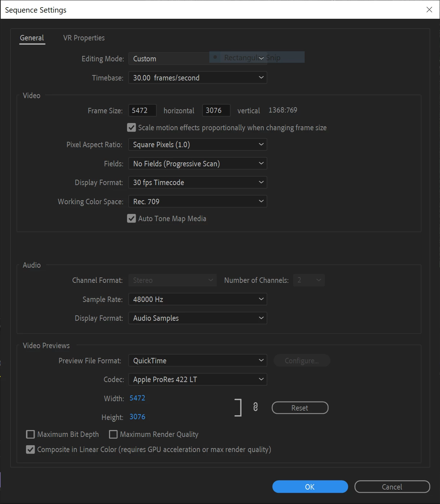This screenshot has height=504, width=440.
Task: Open the Working Color Space dropdown
Action: click(x=197, y=201)
